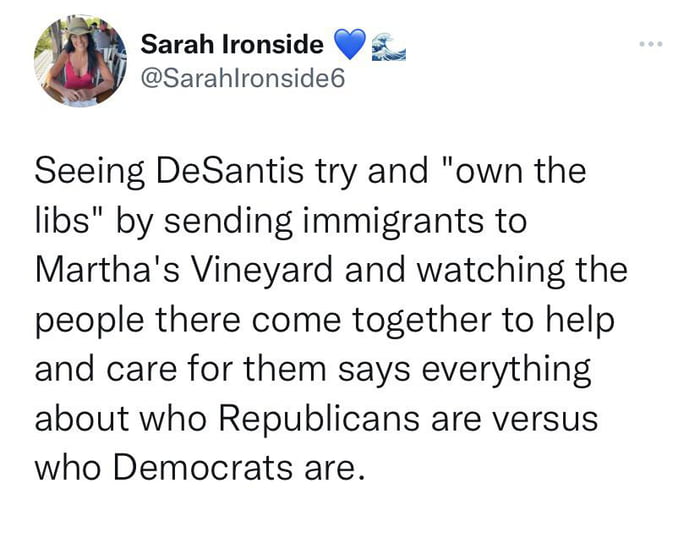Open the three-dot more options menu
The image size is (700, 538).
[x=651, y=44]
